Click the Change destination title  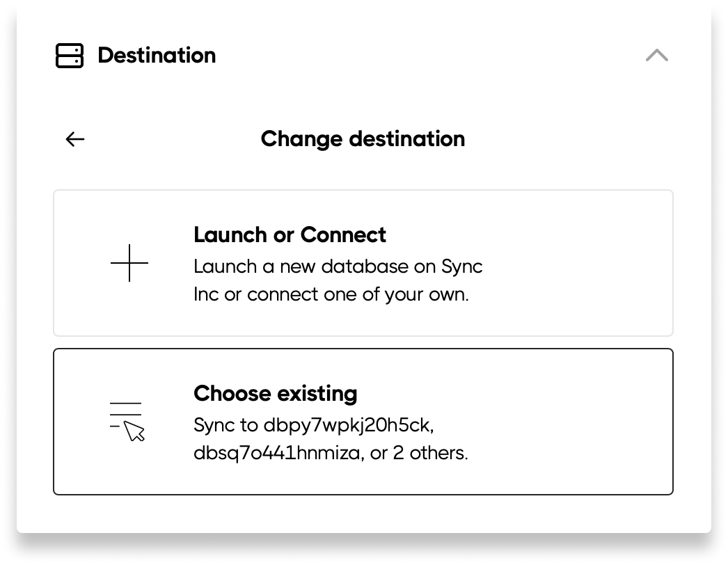(362, 138)
